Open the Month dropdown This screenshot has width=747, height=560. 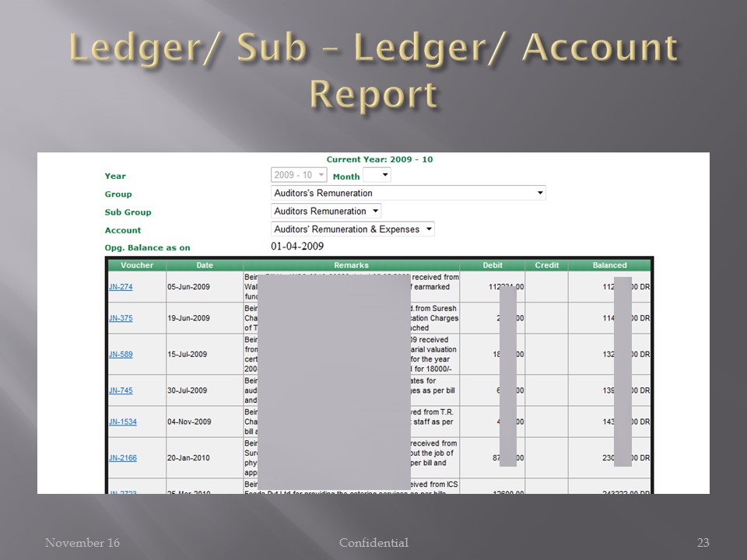point(377,174)
